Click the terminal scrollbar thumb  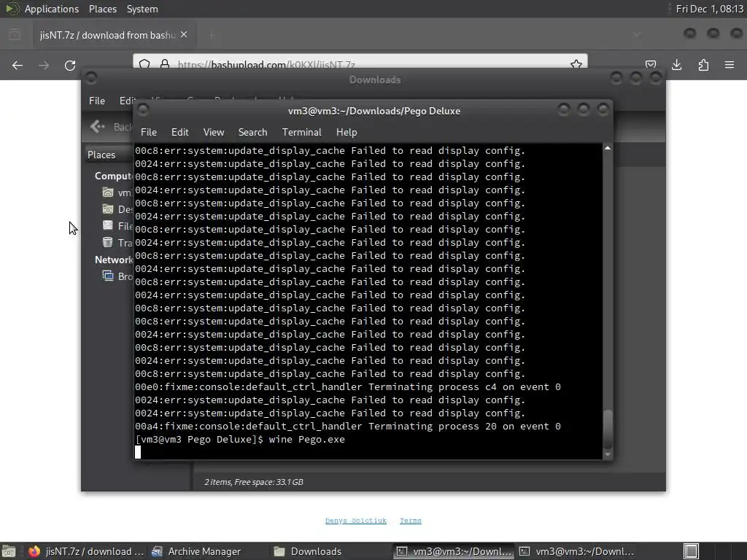[x=608, y=429]
